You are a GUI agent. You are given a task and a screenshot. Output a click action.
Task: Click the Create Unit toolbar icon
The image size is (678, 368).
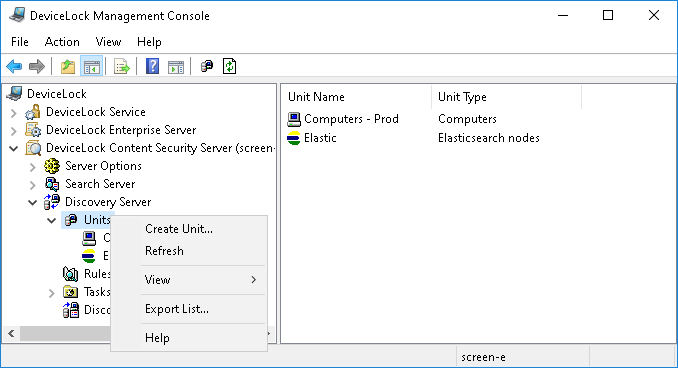(207, 66)
